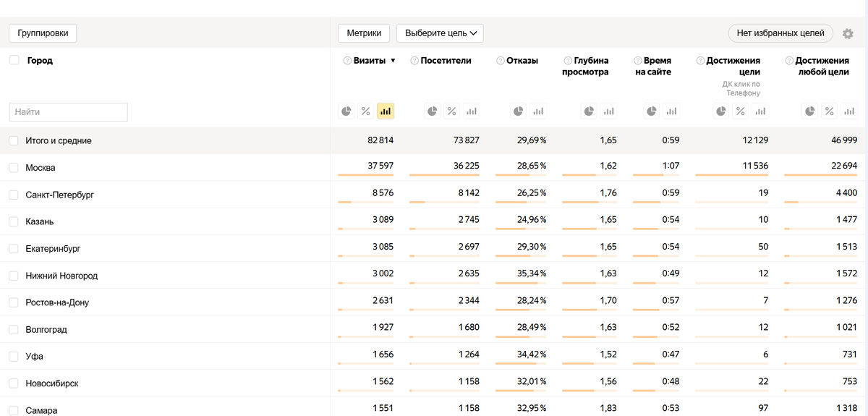Open the Метрики menu
The height and width of the screenshot is (416, 868).
364,33
